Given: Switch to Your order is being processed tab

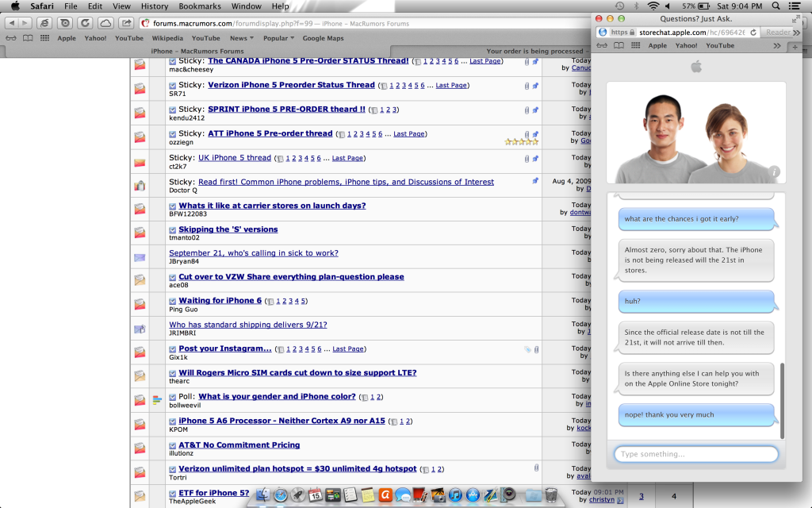Looking at the screenshot, I should click(x=490, y=51).
